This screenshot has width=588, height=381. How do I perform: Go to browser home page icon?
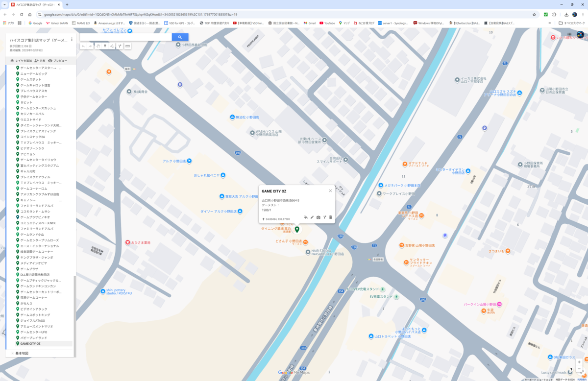click(30, 14)
